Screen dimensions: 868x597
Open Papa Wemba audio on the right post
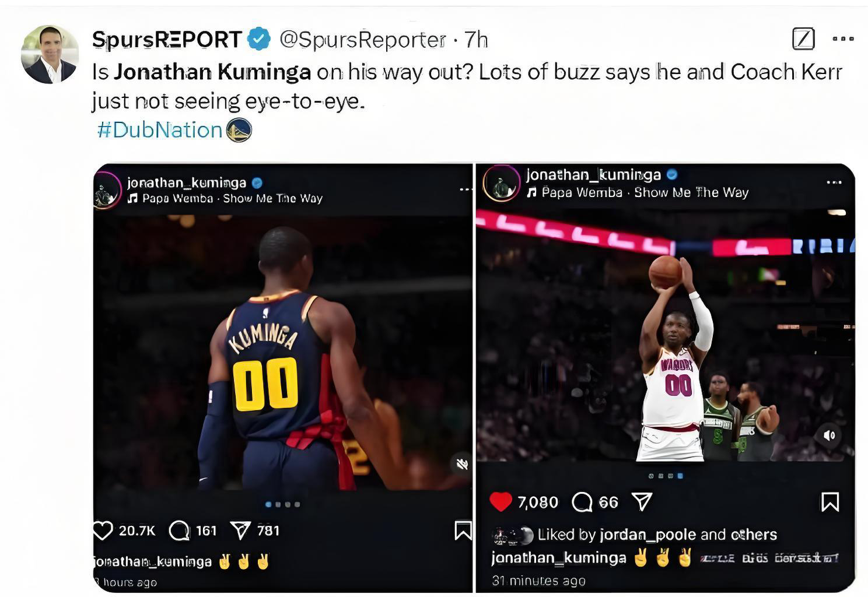click(x=638, y=192)
